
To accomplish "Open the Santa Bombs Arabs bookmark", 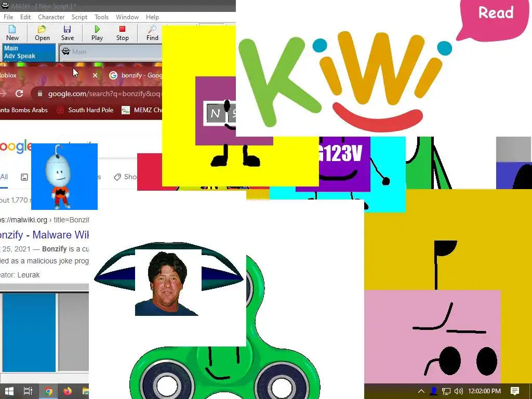I will (24, 110).
